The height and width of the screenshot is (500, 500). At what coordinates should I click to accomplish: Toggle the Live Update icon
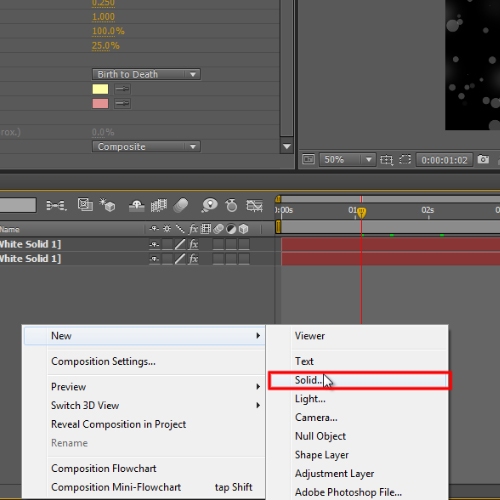[85, 205]
